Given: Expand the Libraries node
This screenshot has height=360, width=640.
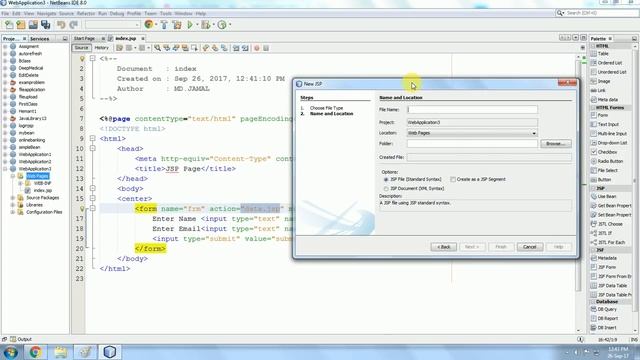Looking at the screenshot, I should pos(13,205).
